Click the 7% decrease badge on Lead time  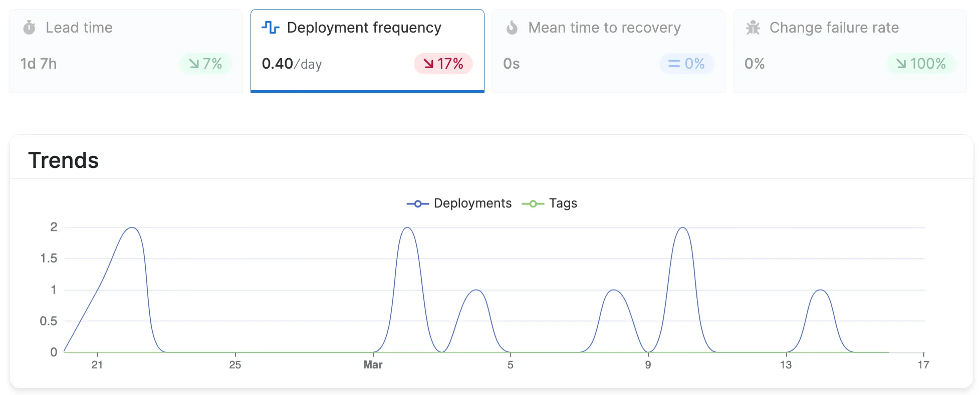[x=205, y=64]
